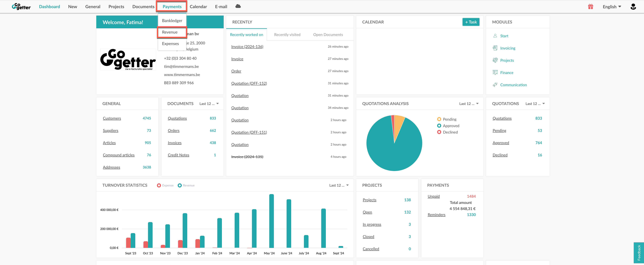Open the Feedback side button
The image size is (644, 265).
(x=639, y=253)
